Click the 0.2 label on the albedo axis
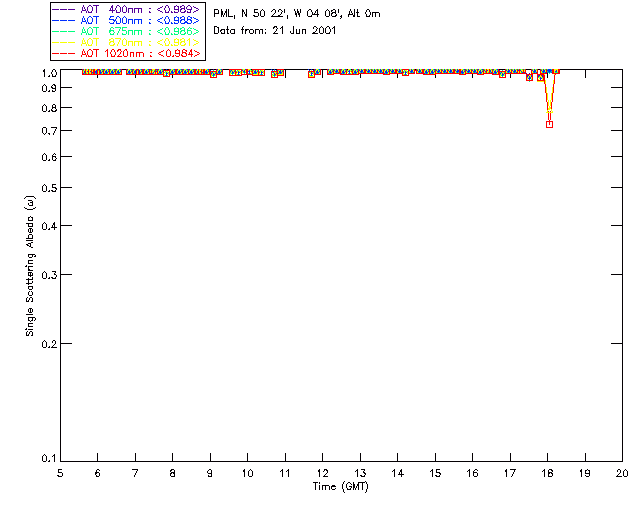 click(49, 344)
